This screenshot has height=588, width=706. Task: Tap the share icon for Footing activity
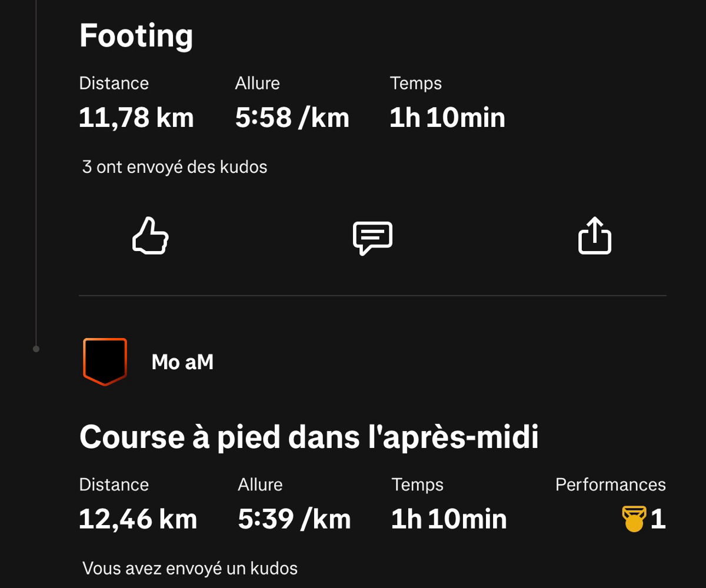pos(595,236)
